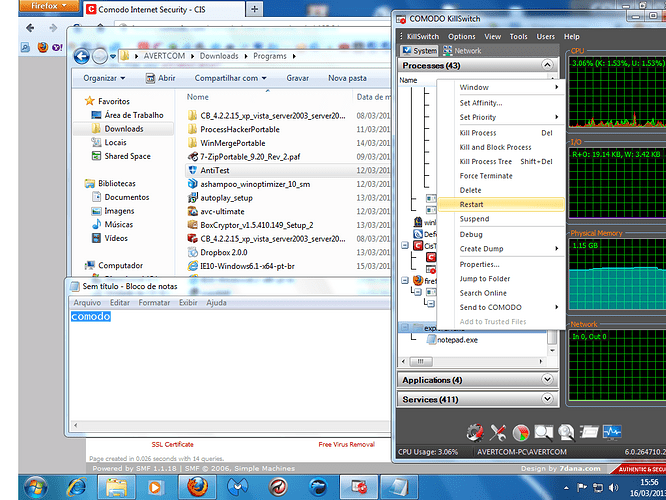This screenshot has height=500, width=666.
Task: Open Organizar dropdown in Explorer
Action: pyautogui.click(x=104, y=78)
